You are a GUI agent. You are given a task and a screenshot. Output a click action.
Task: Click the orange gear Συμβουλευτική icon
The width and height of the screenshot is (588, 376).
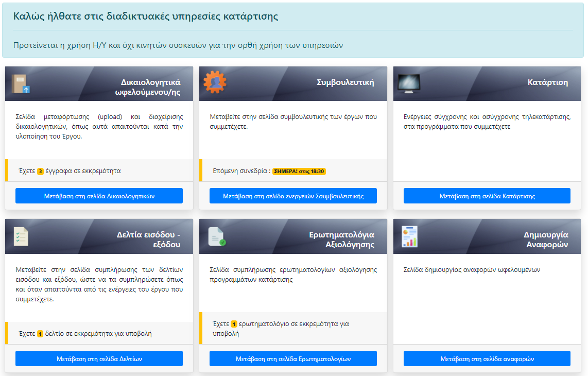215,82
